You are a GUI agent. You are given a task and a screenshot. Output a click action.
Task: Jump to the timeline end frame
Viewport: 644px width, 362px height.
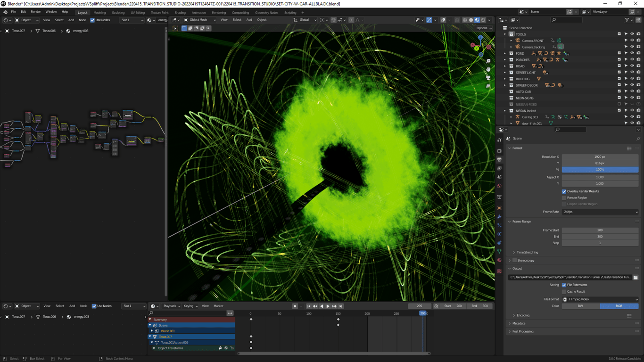[x=341, y=306]
